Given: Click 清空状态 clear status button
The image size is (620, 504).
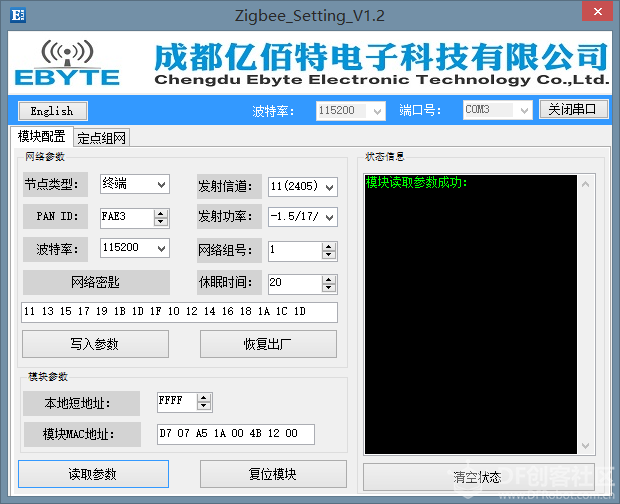Looking at the screenshot, I should (478, 477).
